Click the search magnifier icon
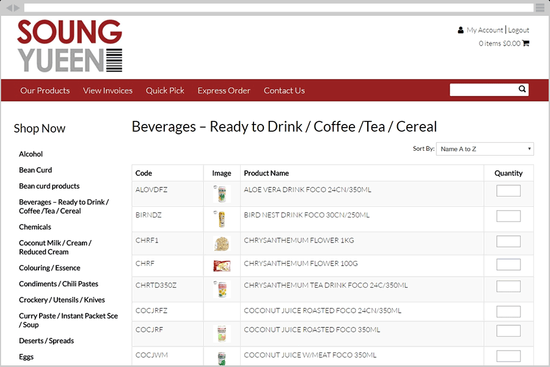This screenshot has height=367, width=550. (x=522, y=89)
